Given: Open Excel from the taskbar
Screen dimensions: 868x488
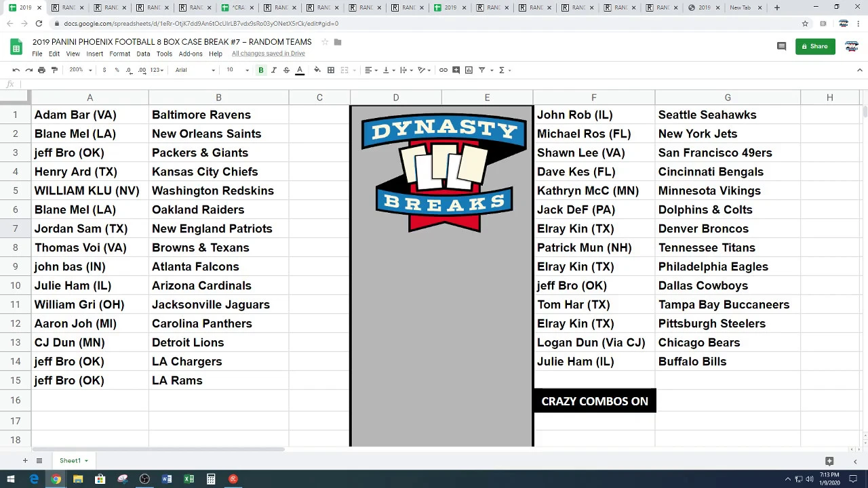Looking at the screenshot, I should coord(189,479).
